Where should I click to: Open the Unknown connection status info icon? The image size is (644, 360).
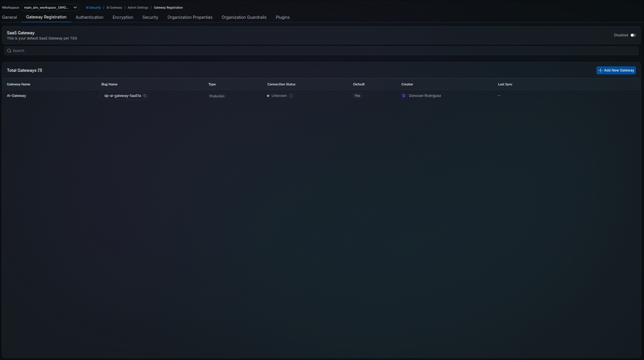(x=291, y=96)
